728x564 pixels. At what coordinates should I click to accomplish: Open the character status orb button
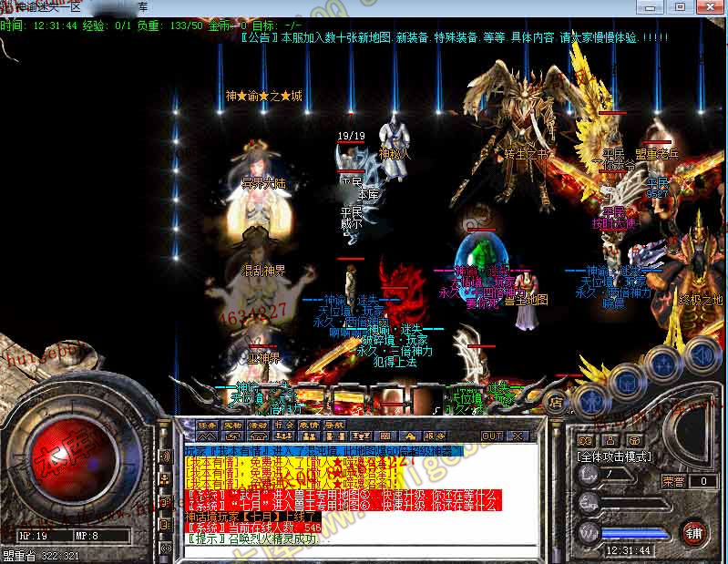591,401
